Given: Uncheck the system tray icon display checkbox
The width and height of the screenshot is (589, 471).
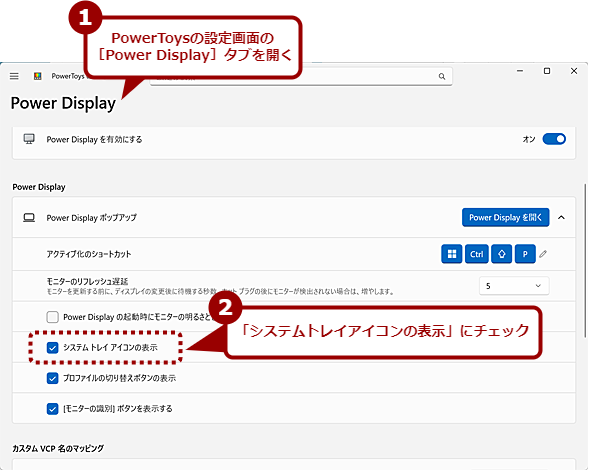Looking at the screenshot, I should [x=53, y=347].
